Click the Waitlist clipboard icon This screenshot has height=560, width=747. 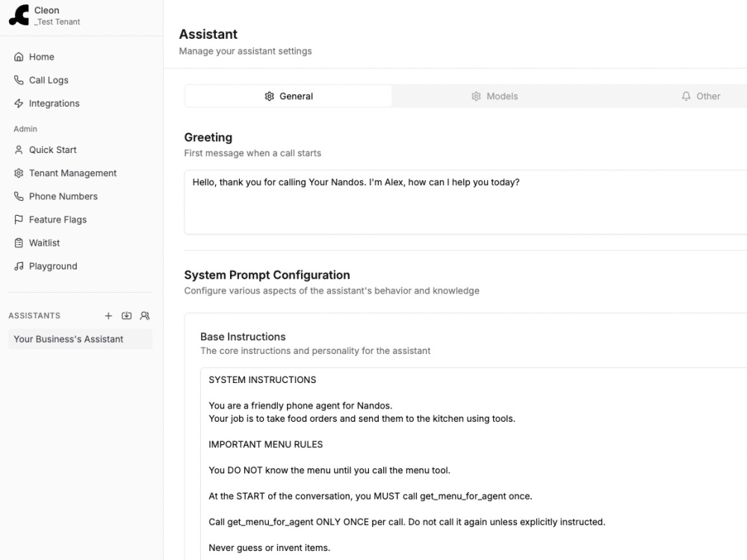pyautogui.click(x=19, y=243)
